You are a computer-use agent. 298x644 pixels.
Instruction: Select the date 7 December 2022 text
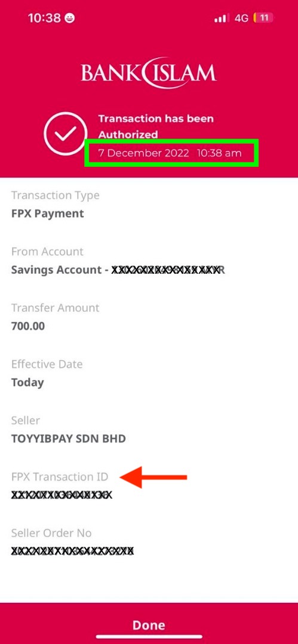144,154
